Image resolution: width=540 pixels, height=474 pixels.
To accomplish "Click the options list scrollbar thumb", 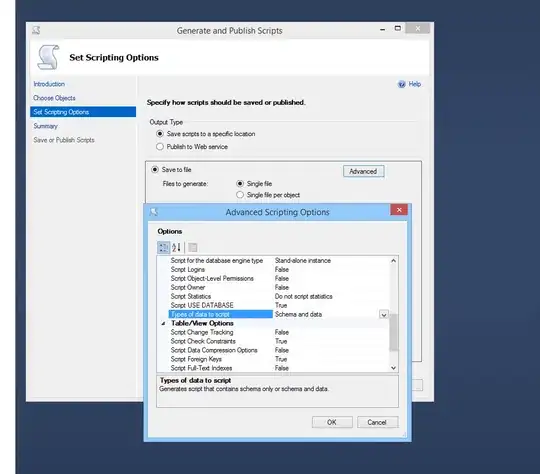I will click(394, 332).
